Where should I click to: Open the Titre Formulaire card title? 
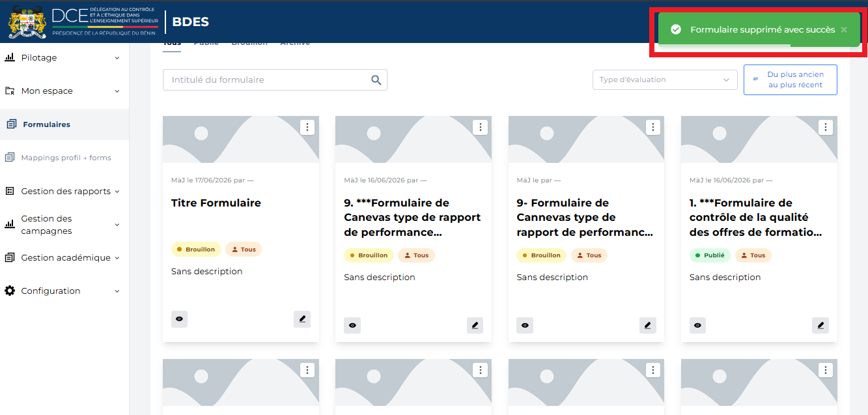coord(216,203)
